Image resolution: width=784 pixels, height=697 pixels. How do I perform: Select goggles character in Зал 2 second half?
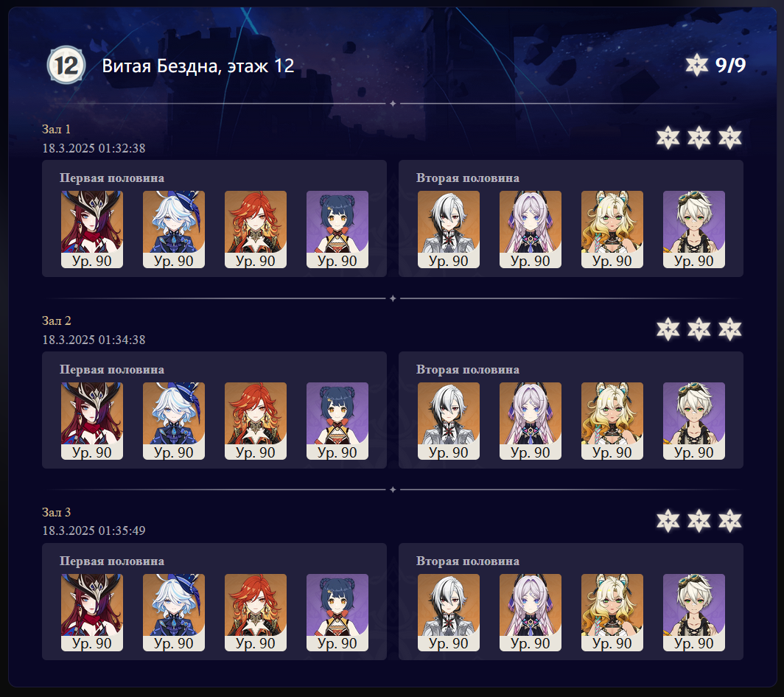tap(694, 421)
